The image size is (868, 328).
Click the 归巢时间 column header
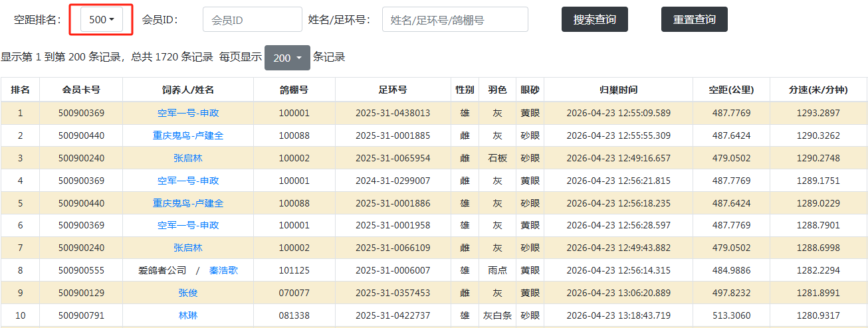[x=618, y=90]
